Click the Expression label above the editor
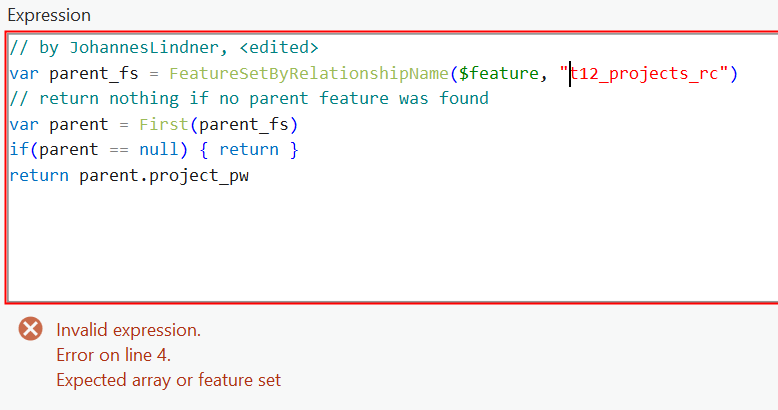Viewport: 778px width, 410px height. coord(49,16)
